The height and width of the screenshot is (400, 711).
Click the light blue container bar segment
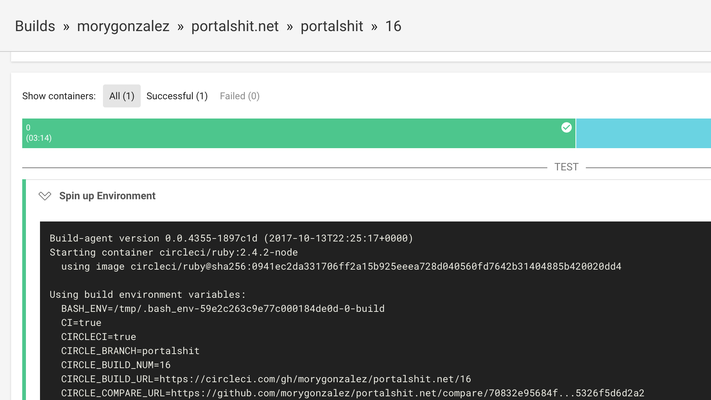click(643, 133)
